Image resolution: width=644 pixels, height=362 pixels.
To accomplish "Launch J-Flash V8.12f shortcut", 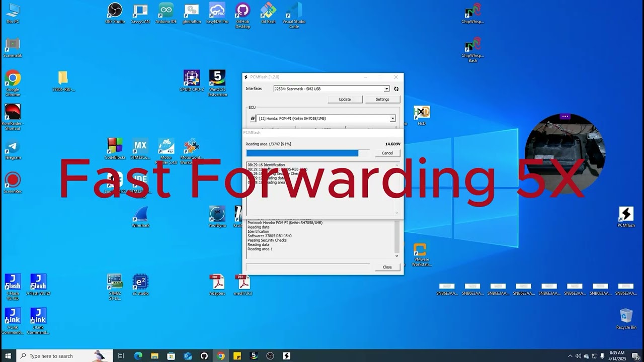I will [38, 284].
